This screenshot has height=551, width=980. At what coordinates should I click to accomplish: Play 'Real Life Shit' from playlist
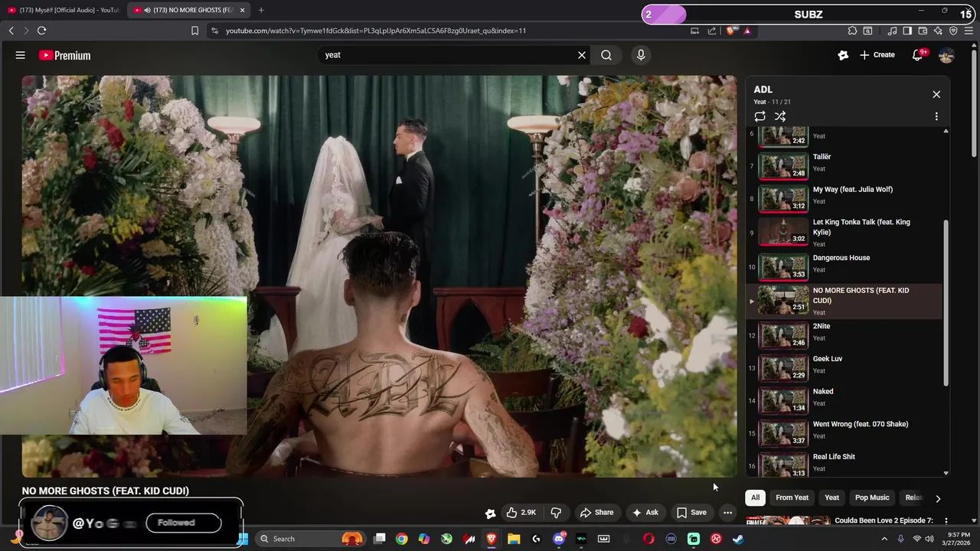point(844,465)
